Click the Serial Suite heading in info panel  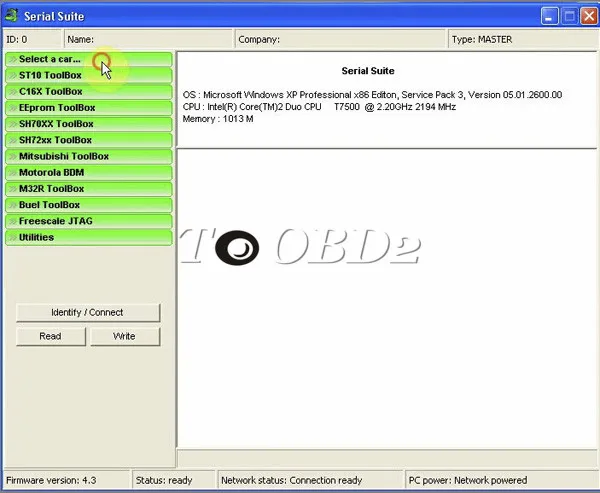click(368, 71)
